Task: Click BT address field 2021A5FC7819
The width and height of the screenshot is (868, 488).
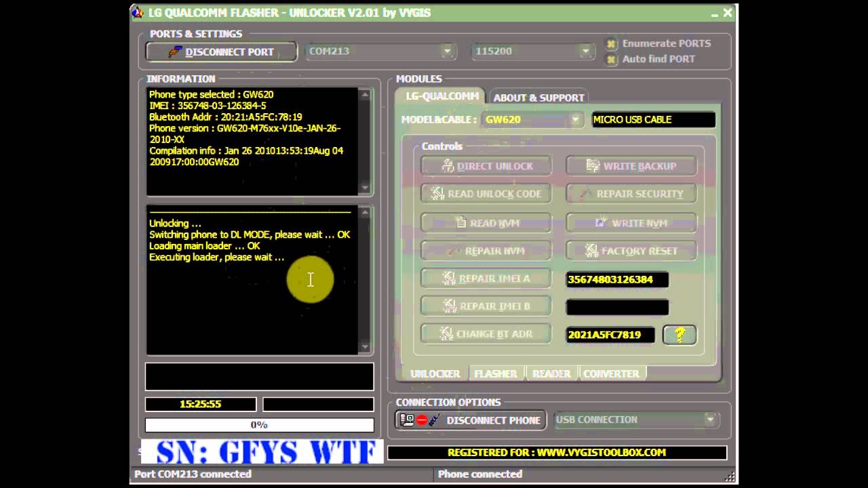Action: click(x=610, y=335)
